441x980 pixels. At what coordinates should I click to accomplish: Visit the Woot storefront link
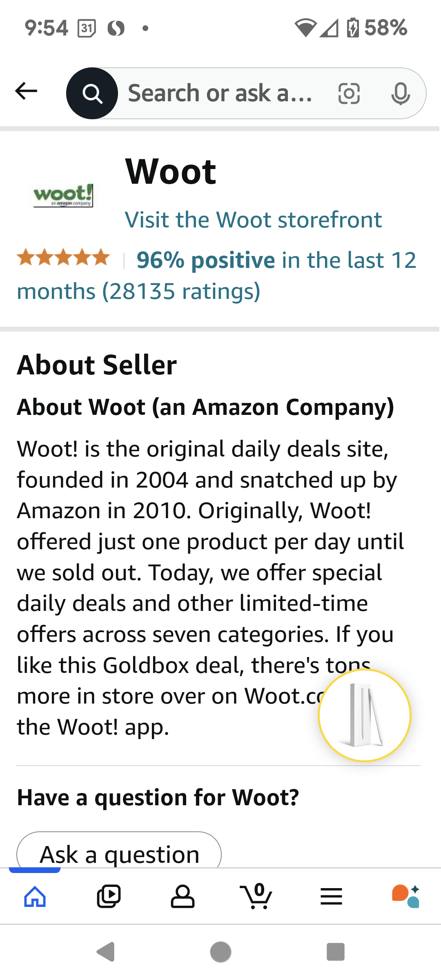[253, 220]
